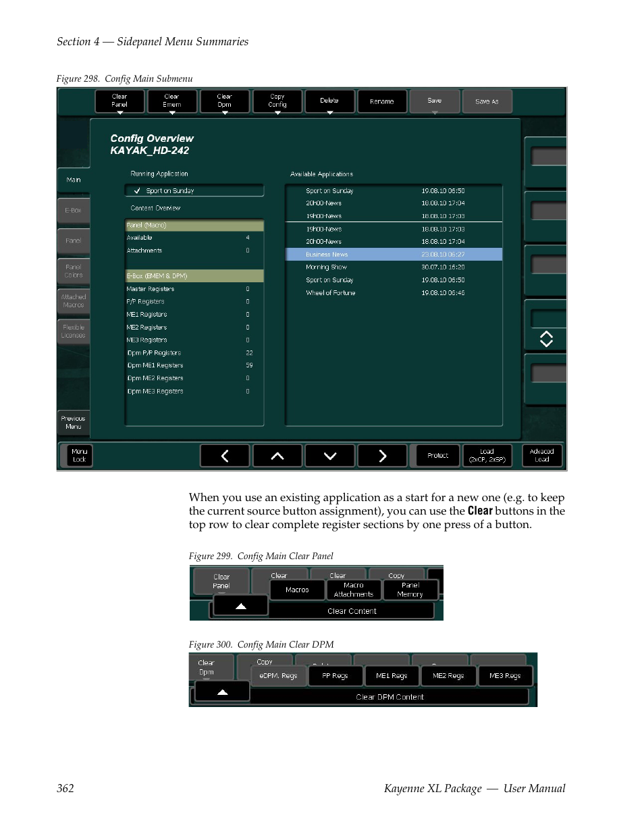The width and height of the screenshot is (644, 834).
Task: Click the Advanced Load button
Action: (x=541, y=456)
